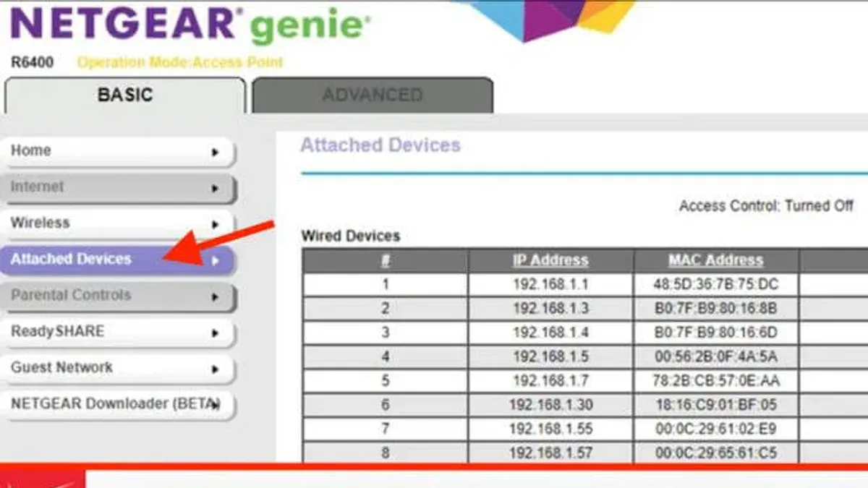Click the arrow icon beside Home
868x488 pixels.
point(215,153)
